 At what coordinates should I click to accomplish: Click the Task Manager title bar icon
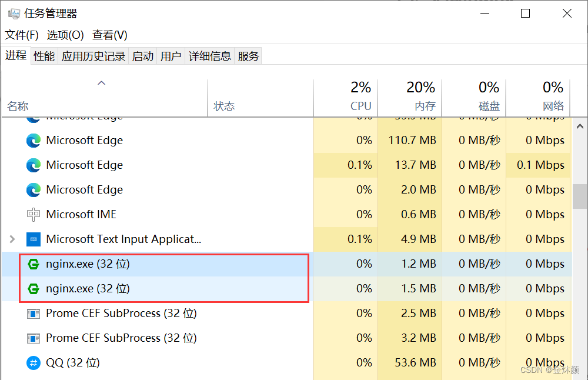click(14, 14)
